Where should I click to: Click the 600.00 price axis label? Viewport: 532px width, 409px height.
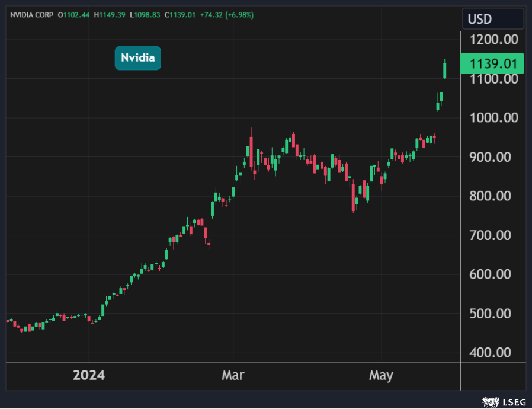493,274
